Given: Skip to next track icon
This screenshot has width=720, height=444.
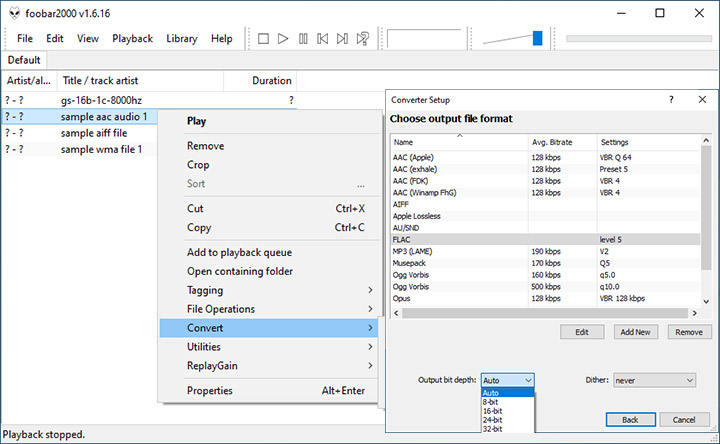Looking at the screenshot, I should click(343, 39).
